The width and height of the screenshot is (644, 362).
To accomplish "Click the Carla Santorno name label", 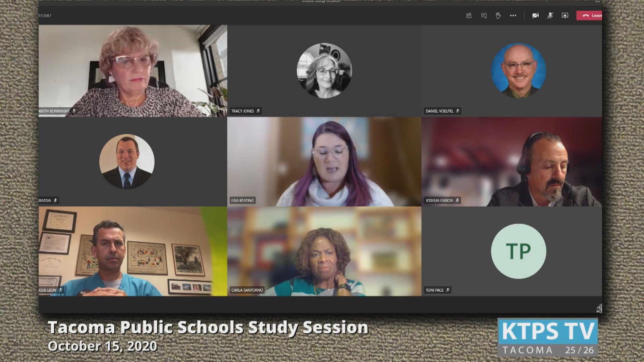I will coord(247,290).
